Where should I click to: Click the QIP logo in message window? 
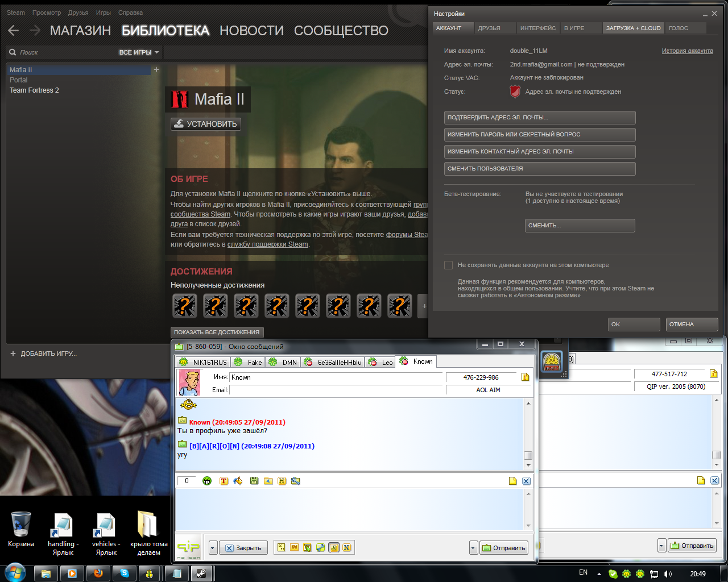(188, 548)
